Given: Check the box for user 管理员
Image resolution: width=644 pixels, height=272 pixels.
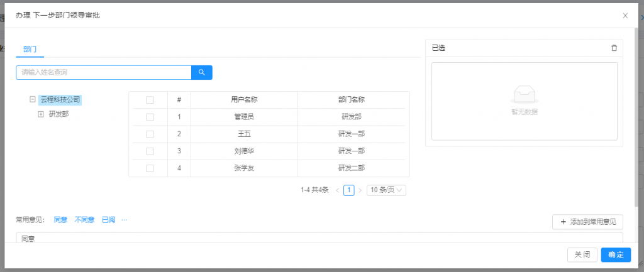Looking at the screenshot, I should click(150, 117).
